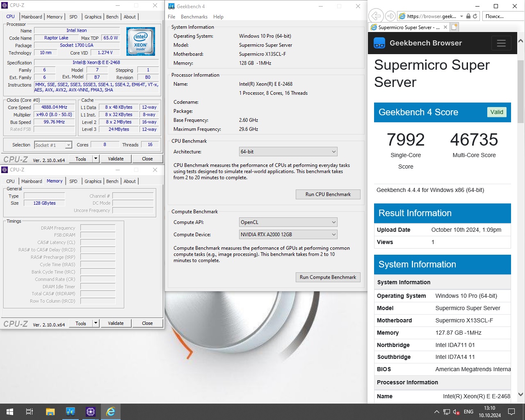This screenshot has width=525, height=420.
Task: Click the browser forward arrow button
Action: pos(390,16)
